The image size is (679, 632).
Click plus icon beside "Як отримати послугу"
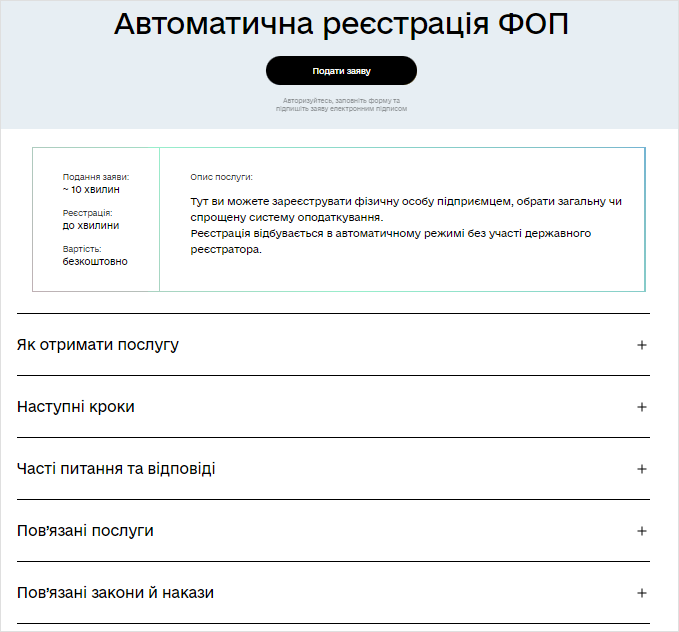click(642, 345)
